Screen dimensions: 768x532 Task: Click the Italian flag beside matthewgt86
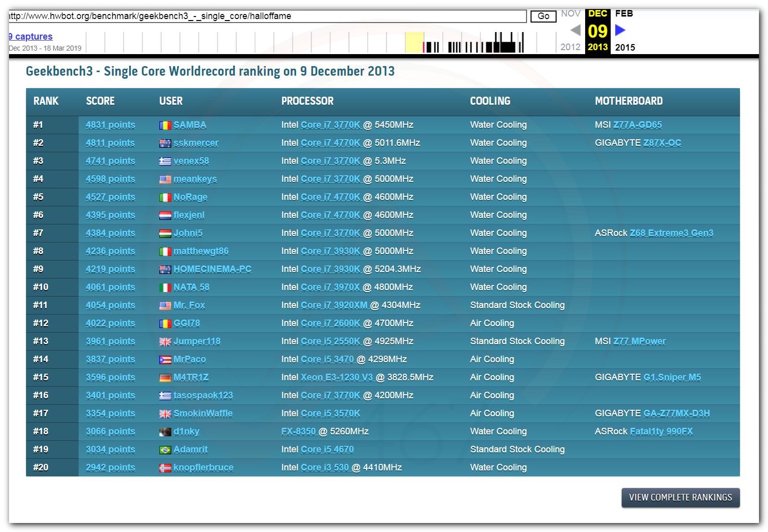[x=165, y=251]
